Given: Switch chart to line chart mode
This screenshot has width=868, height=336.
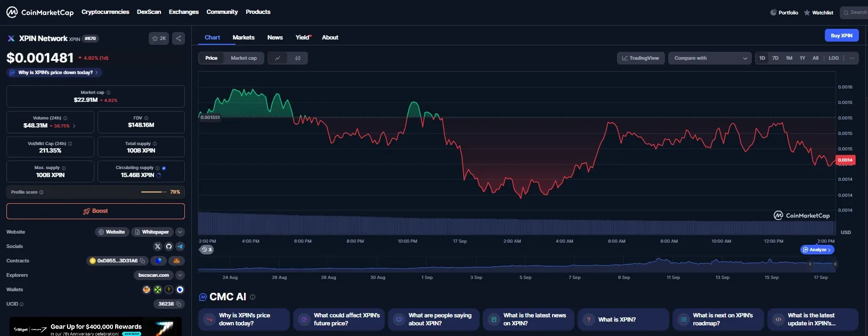Looking at the screenshot, I should pyautogui.click(x=278, y=58).
